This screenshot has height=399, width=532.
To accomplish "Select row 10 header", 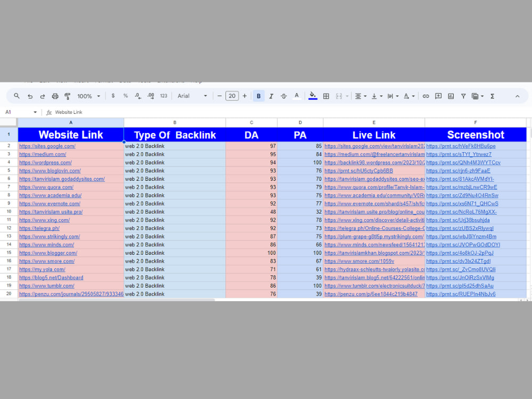I will tap(9, 212).
